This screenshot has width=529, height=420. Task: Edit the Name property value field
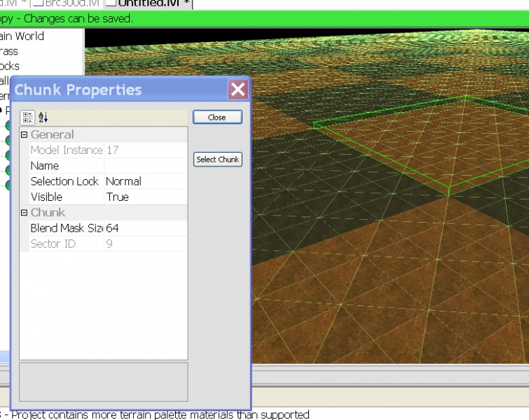click(145, 166)
